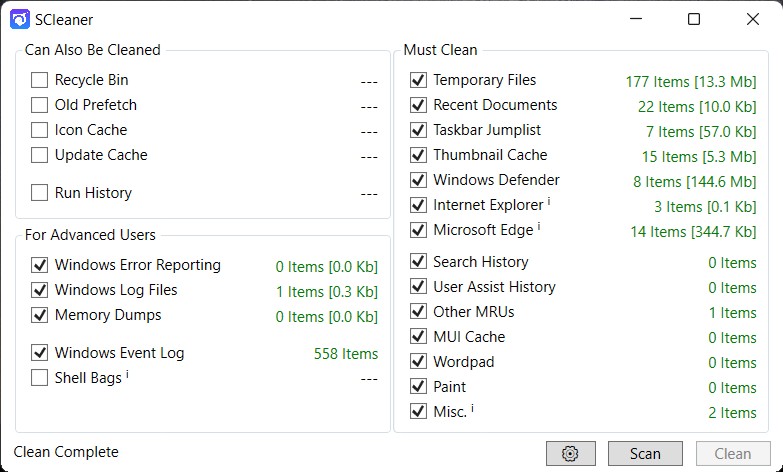Viewport: 783px width, 472px height.
Task: Uncheck the Temporary Files checkbox
Action: coord(418,80)
